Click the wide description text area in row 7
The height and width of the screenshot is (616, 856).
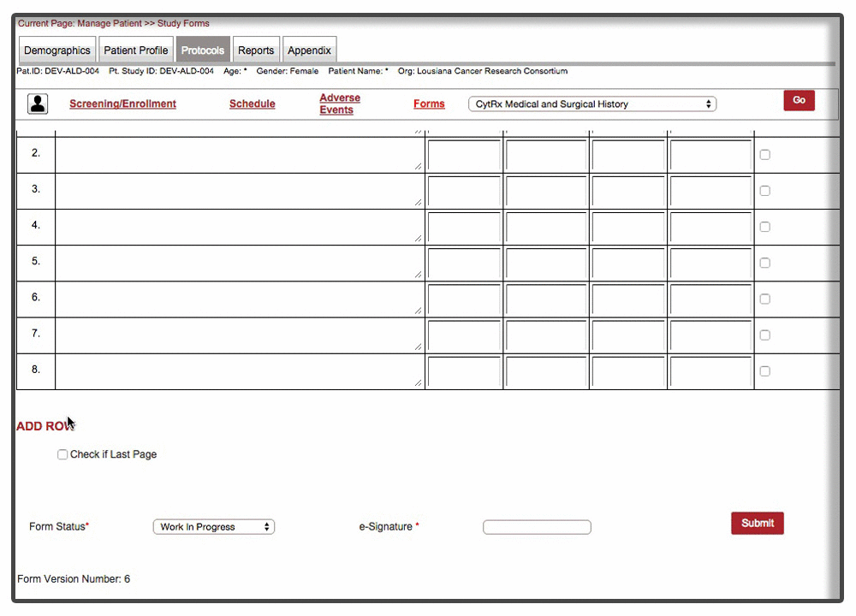point(240,335)
